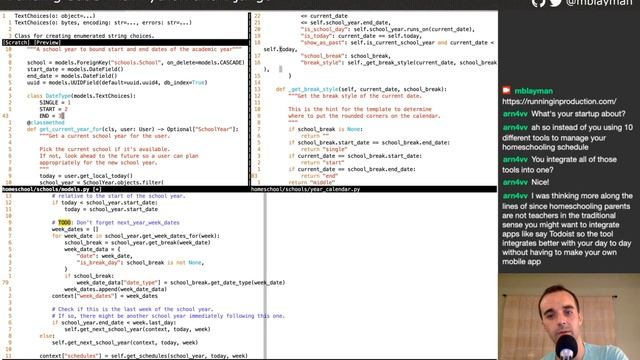The image size is (640, 360).
Task: Place cursor on "school = models.ForeignKey" line
Action: pos(136,62)
